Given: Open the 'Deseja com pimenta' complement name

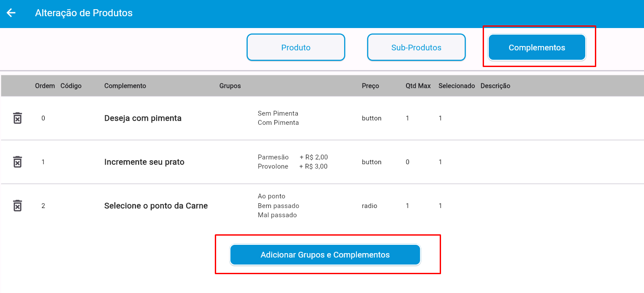Looking at the screenshot, I should point(142,118).
